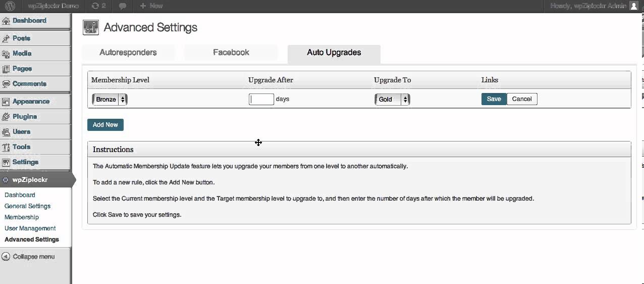
Task: Click the Upgrade After column header
Action: coord(271,80)
